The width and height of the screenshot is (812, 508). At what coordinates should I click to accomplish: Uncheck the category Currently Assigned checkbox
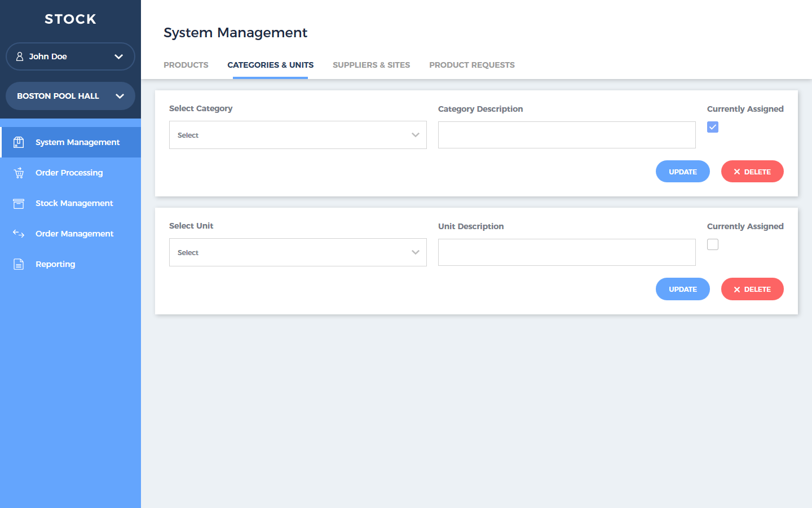(713, 127)
